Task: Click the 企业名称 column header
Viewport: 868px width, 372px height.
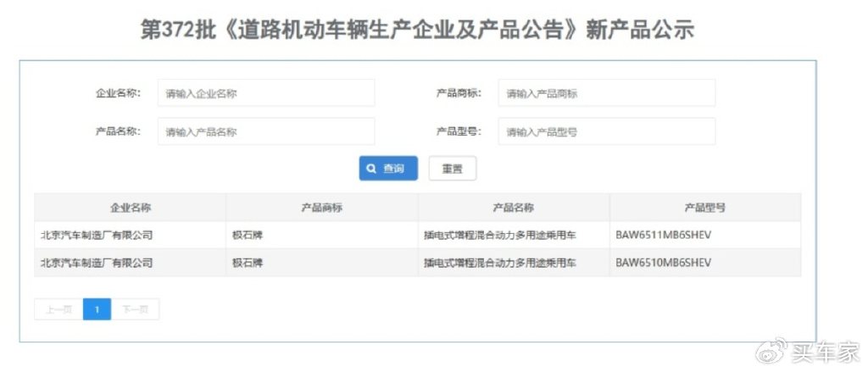Action: [x=130, y=208]
